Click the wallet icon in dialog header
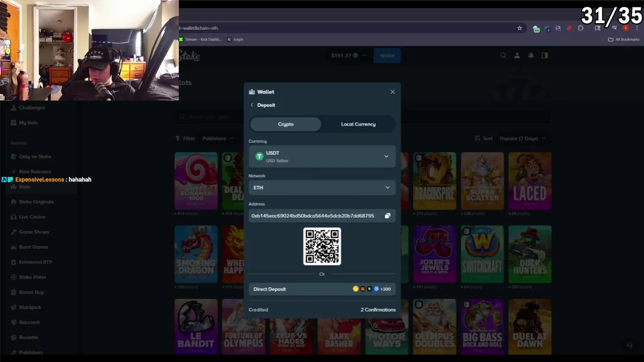This screenshot has width=644, height=362. click(252, 92)
